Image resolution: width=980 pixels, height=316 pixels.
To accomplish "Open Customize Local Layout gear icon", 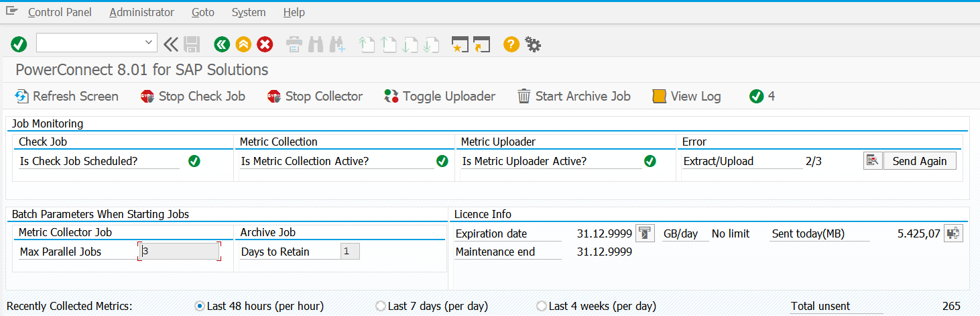I will (x=533, y=45).
